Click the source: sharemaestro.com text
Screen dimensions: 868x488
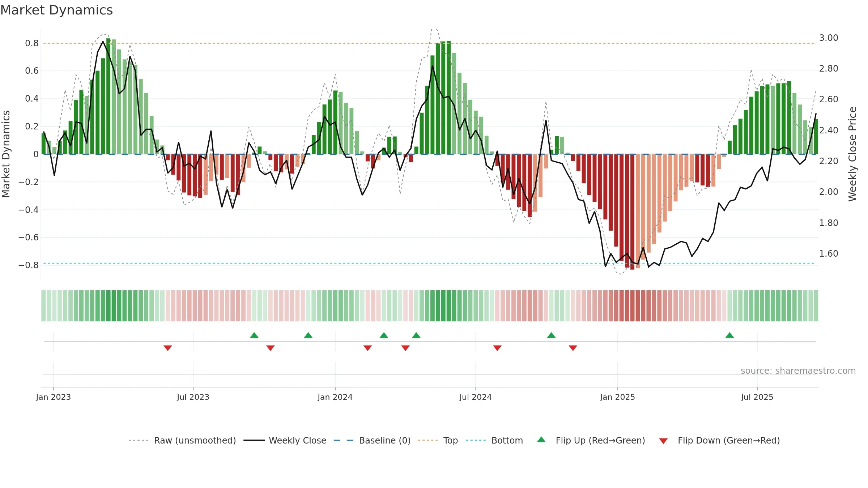tap(798, 371)
